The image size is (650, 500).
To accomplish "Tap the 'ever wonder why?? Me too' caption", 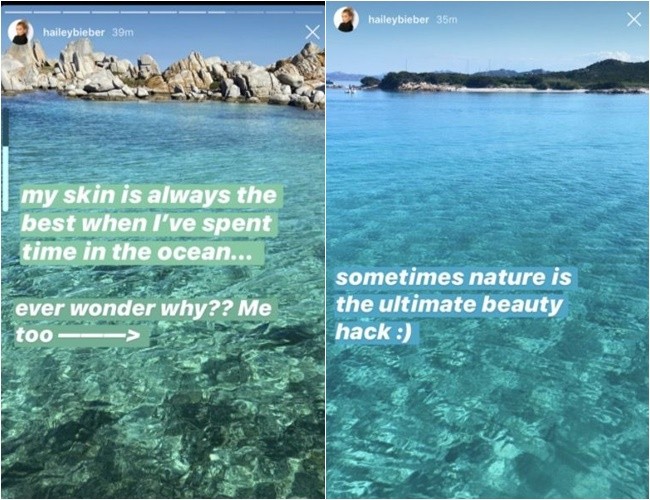I will pyautogui.click(x=143, y=322).
